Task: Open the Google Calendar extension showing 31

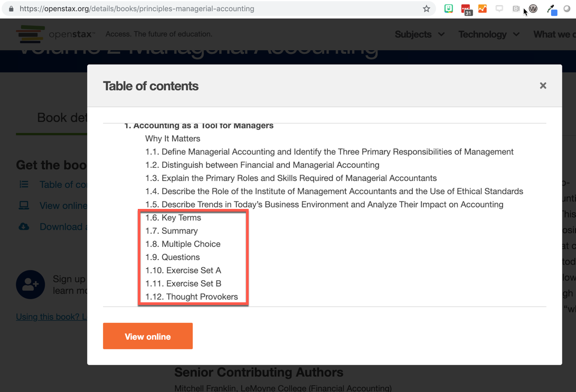Action: [x=466, y=8]
